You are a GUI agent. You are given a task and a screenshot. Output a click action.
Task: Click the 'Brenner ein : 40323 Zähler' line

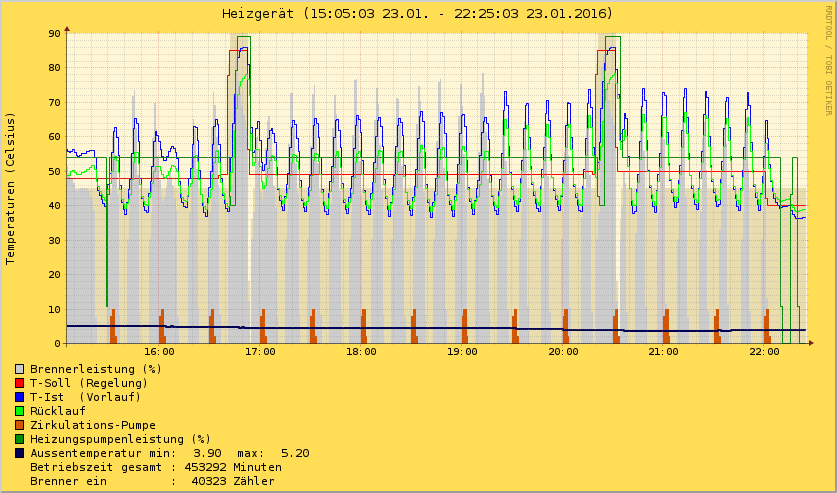click(x=152, y=481)
